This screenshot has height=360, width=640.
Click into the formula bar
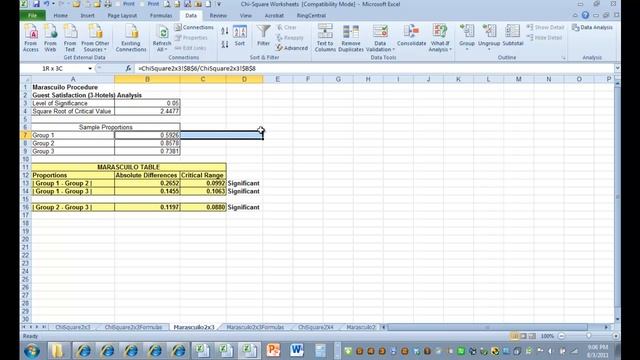pos(373,69)
